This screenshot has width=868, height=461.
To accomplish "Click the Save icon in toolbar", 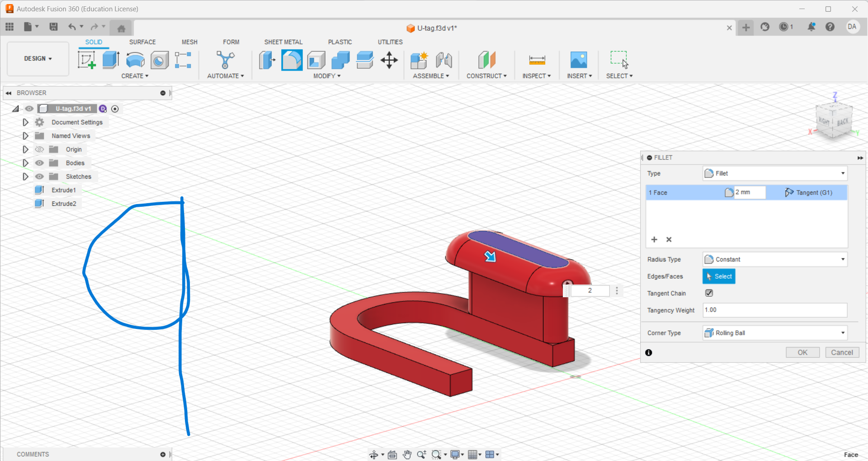I will click(53, 27).
